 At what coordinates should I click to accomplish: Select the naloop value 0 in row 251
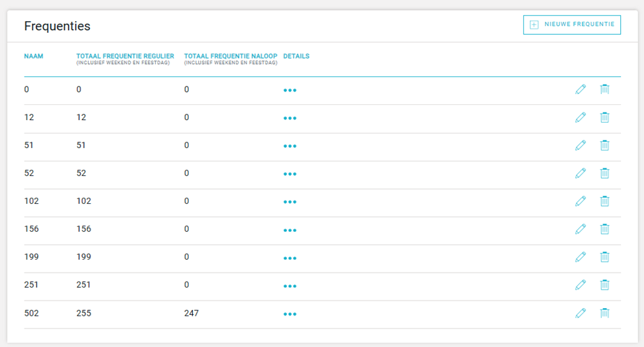point(187,284)
